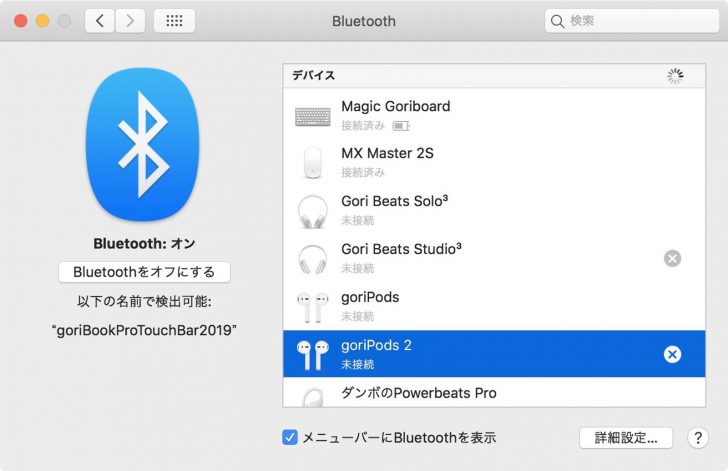
Task: Select the Magic Goriboard device name
Action: 396,106
